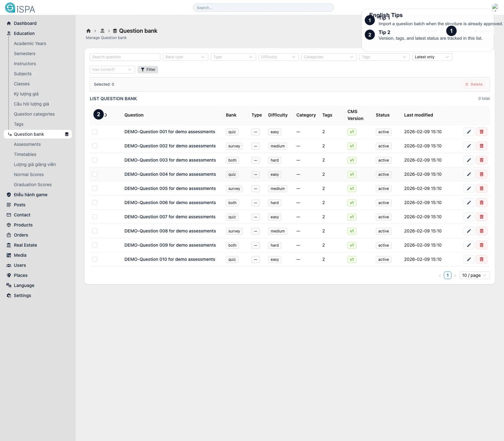Open Assessments in the sidebar
Viewport: 504px width, 441px height.
tap(27, 144)
